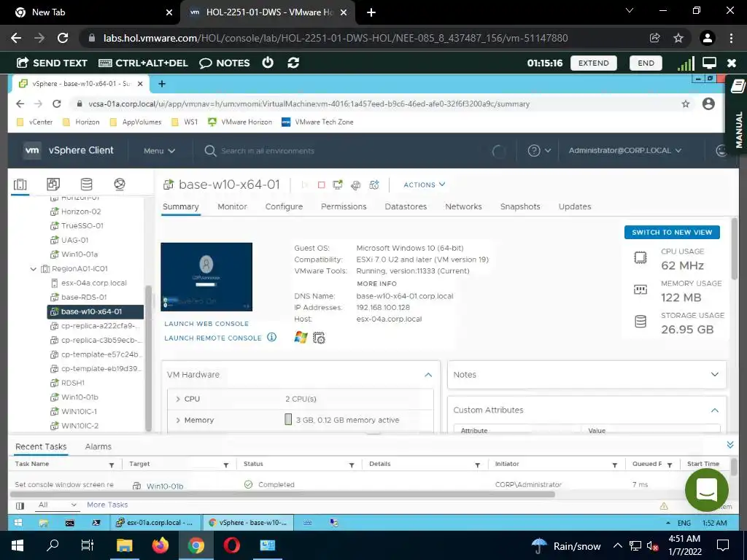Screen dimensions: 747x560
Task: Click the SEND TEXT button
Action: [x=52, y=63]
